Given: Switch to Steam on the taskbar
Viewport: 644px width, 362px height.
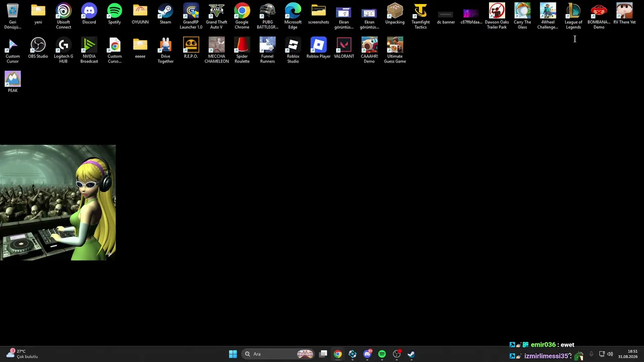Looking at the screenshot, I should pyautogui.click(x=411, y=354).
